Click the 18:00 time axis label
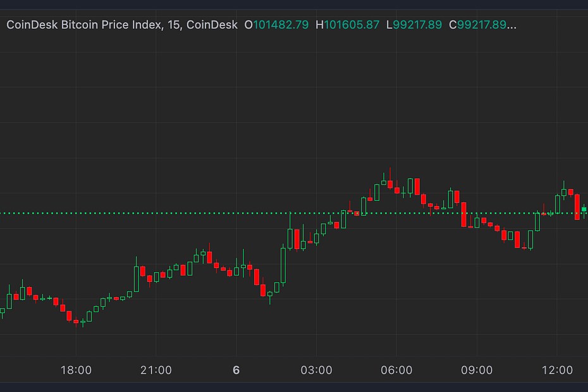This screenshot has height=392, width=588. [x=76, y=371]
